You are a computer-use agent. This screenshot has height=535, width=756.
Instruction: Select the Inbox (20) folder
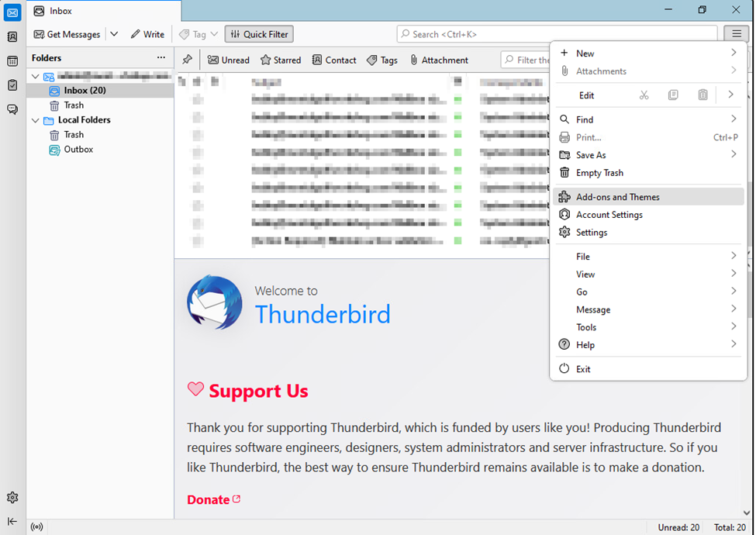pos(100,90)
